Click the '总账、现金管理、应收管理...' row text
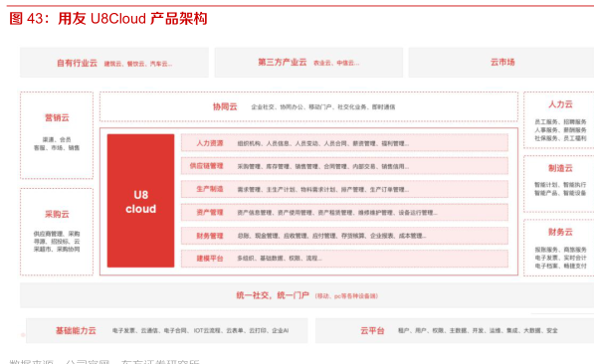 (332, 236)
